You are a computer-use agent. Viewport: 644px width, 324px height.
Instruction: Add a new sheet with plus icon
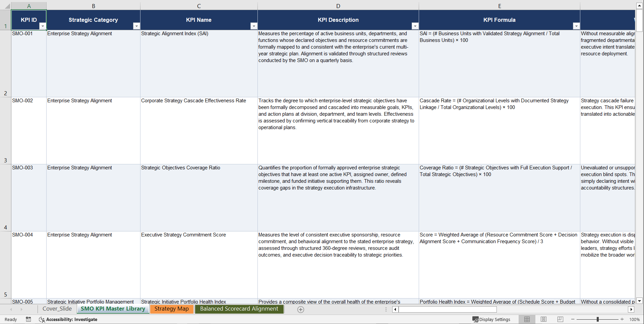coord(301,310)
